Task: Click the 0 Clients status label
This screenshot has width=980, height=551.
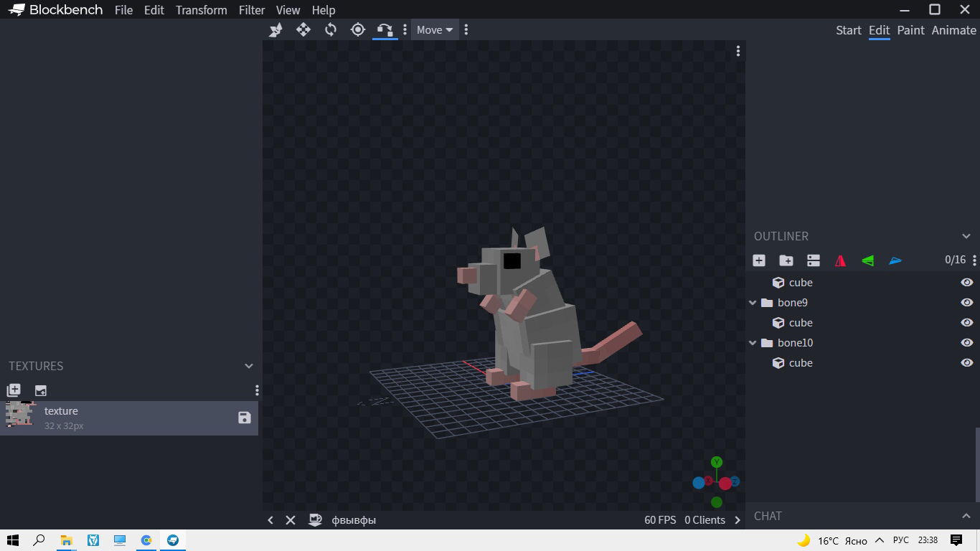Action: point(705,520)
